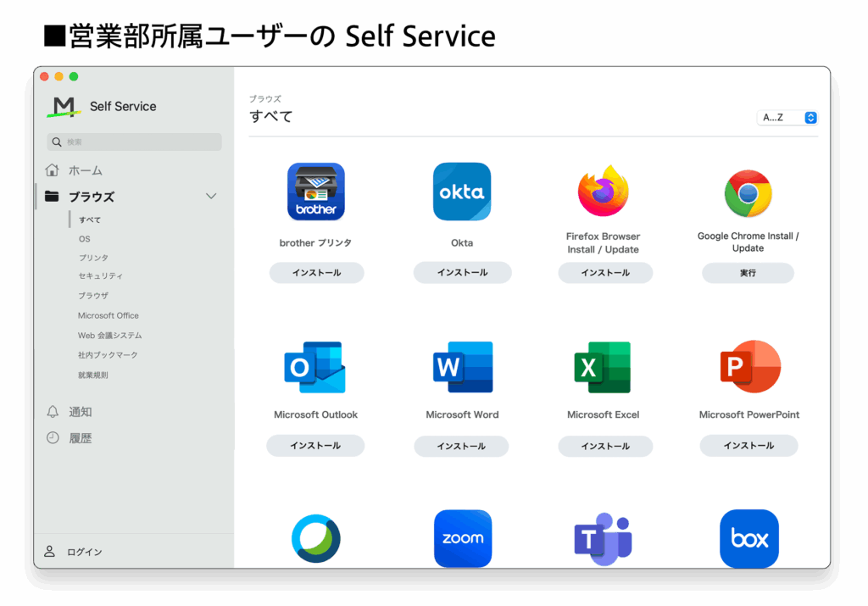Select the Microsoft Excel icon
The width and height of the screenshot is (868, 606).
603,368
